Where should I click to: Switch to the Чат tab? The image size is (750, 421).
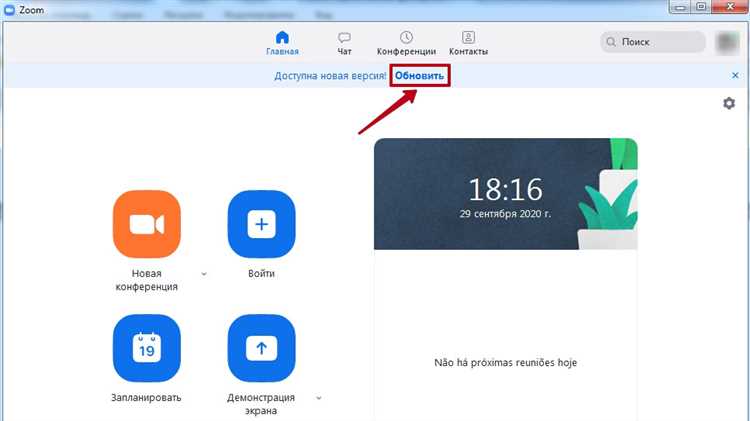(x=344, y=43)
